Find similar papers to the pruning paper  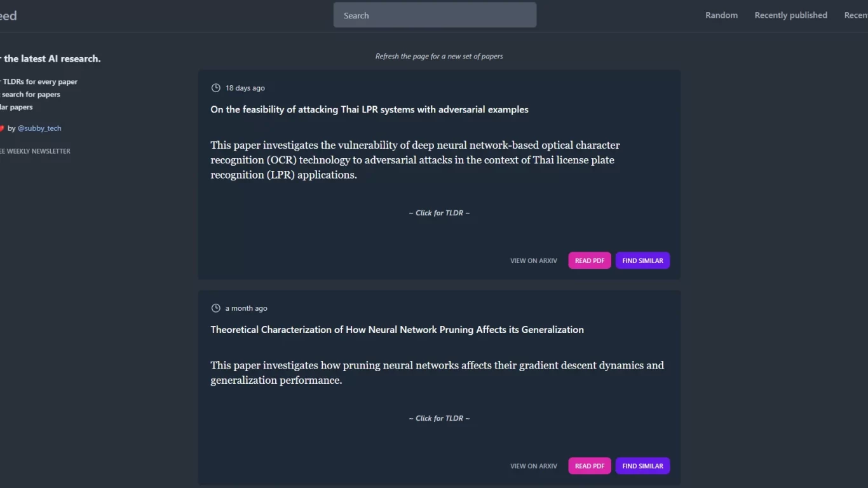(642, 466)
